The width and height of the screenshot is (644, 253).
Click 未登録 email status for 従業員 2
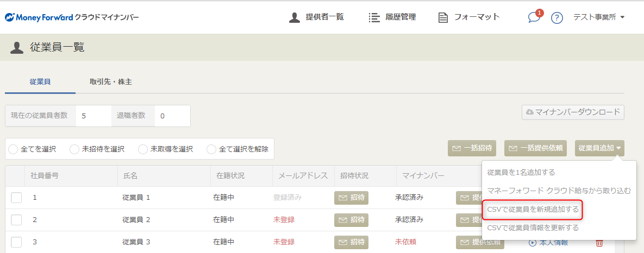pyautogui.click(x=284, y=220)
